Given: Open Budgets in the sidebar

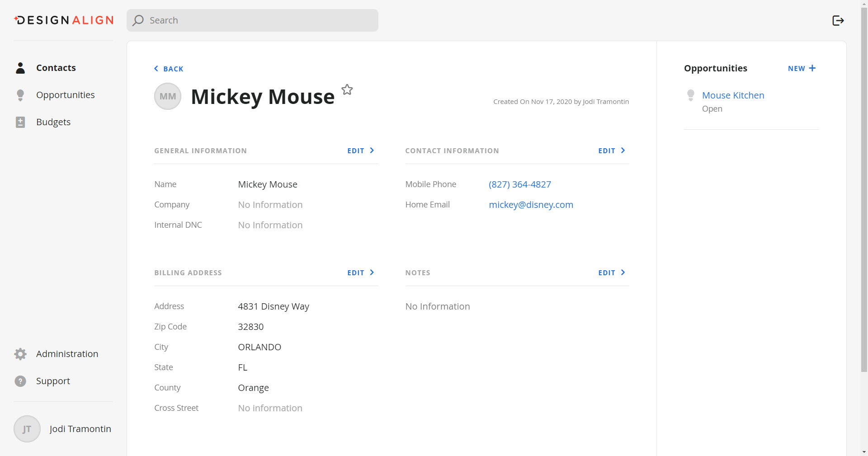Looking at the screenshot, I should [x=53, y=122].
